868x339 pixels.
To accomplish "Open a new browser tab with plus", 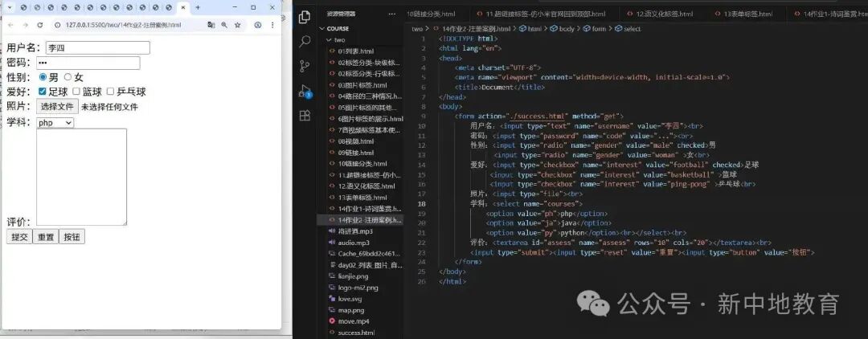I will [198, 8].
